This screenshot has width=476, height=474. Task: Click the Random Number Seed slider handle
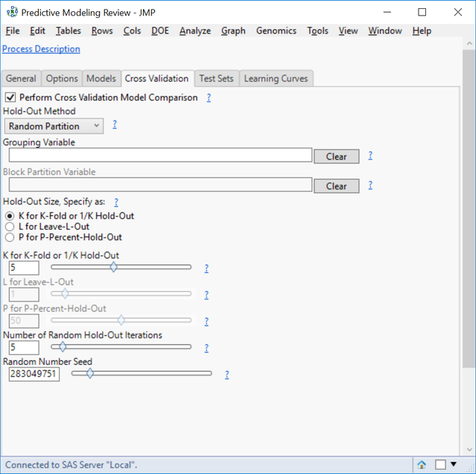pyautogui.click(x=90, y=373)
